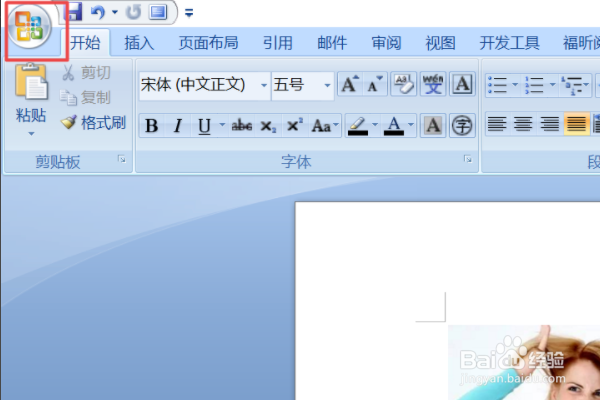600x400 pixels.
Task: Switch to the 插入 tab
Action: click(x=139, y=42)
